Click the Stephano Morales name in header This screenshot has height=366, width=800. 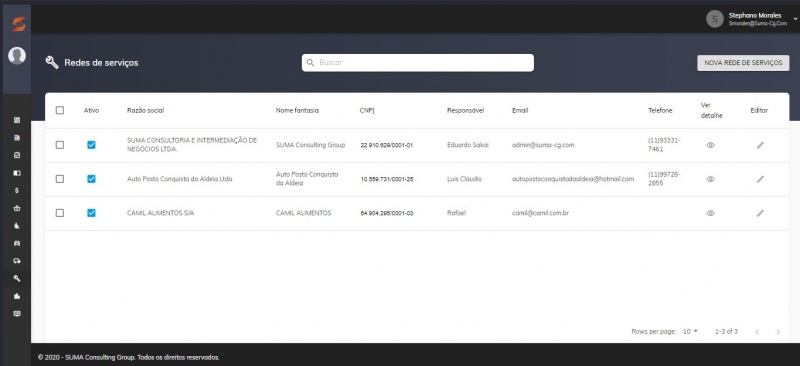tap(755, 16)
